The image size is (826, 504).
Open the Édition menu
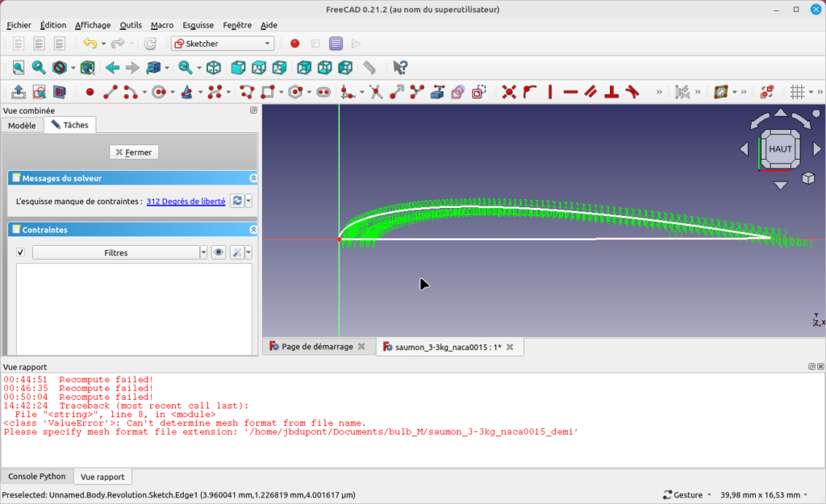click(53, 25)
